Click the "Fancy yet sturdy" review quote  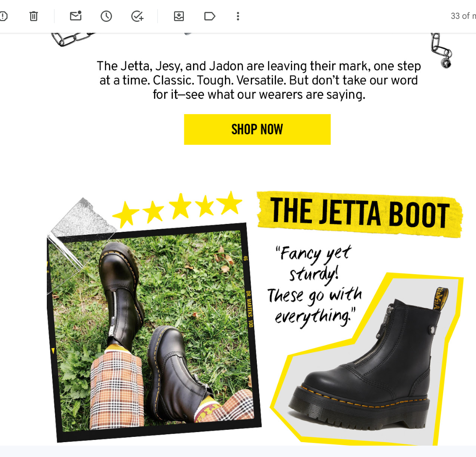[x=315, y=286]
